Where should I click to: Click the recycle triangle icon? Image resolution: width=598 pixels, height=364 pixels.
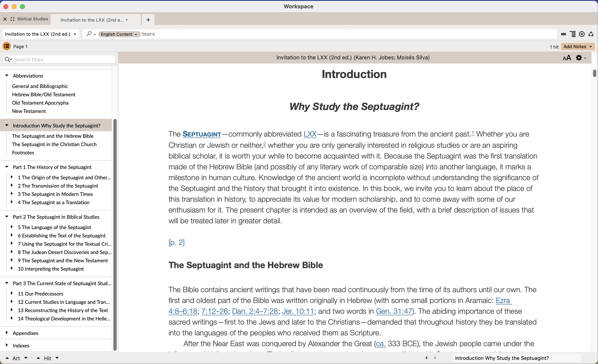(x=591, y=34)
